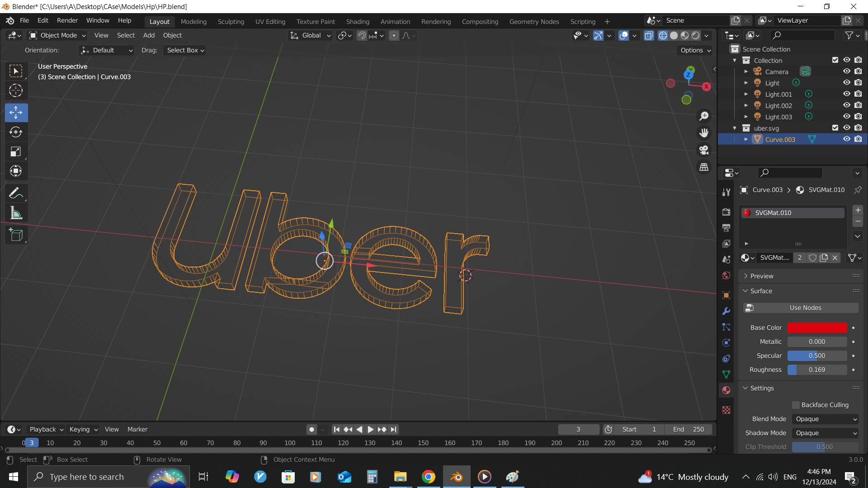Activate the Scale tool
This screenshot has width=868, height=488.
16,151
